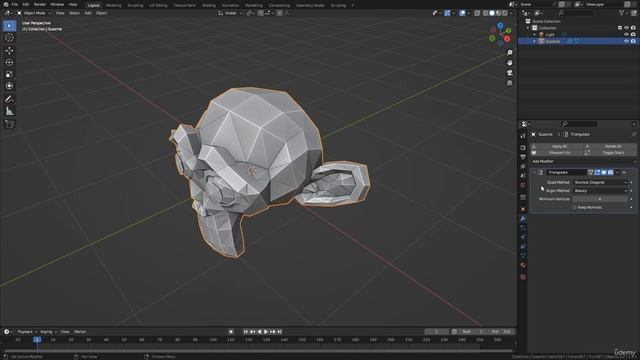
Task: Open the Playback dropdown in timeline
Action: pyautogui.click(x=27, y=332)
